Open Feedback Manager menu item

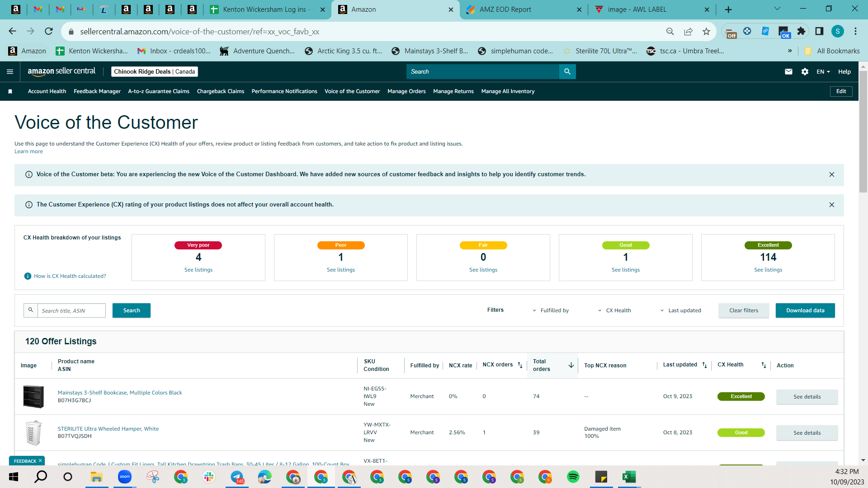click(97, 91)
